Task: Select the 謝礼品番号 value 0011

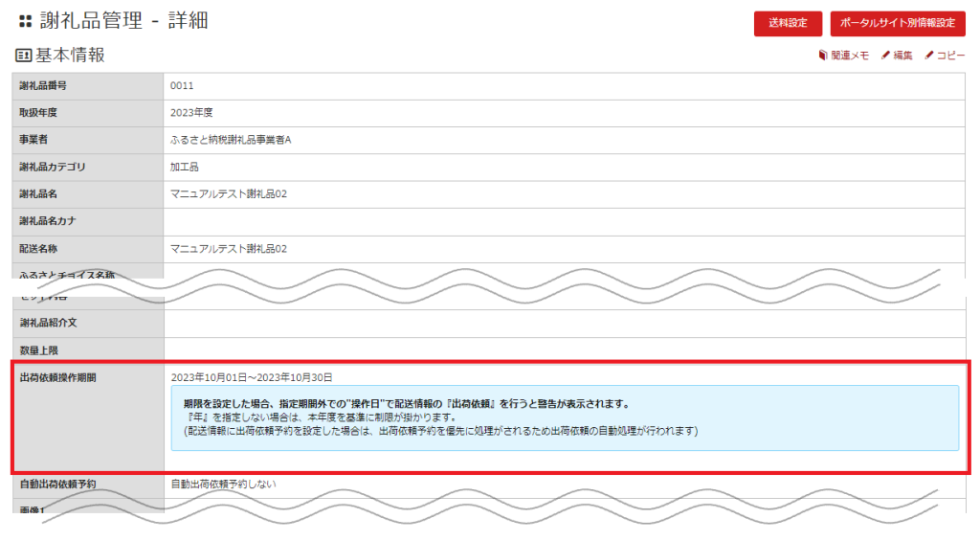Action: coord(182,86)
